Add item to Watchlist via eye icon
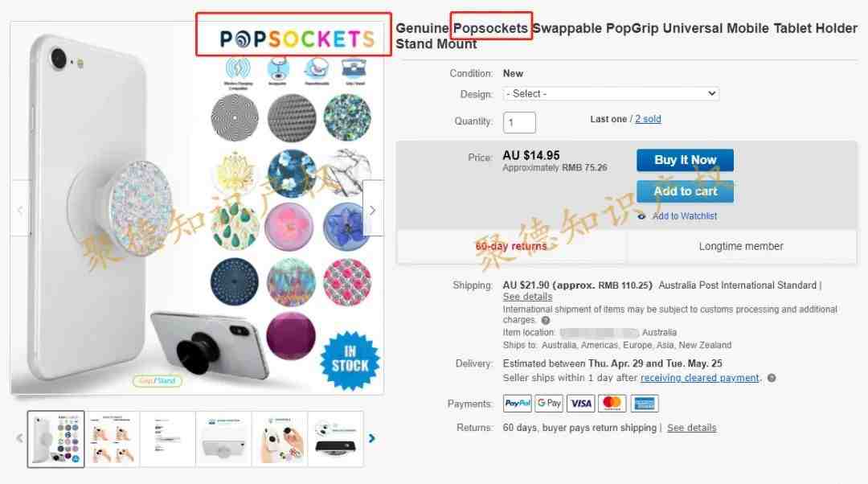 pyautogui.click(x=641, y=216)
